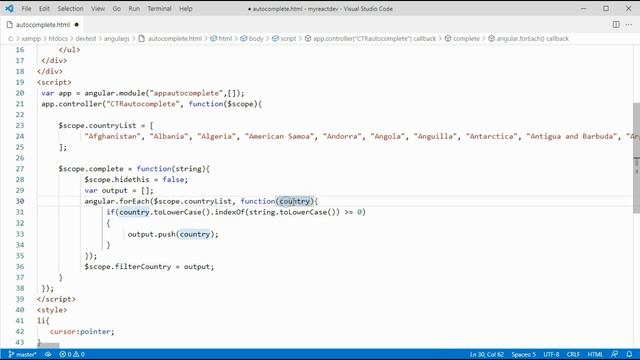Open the Terminal menu

[159, 9]
